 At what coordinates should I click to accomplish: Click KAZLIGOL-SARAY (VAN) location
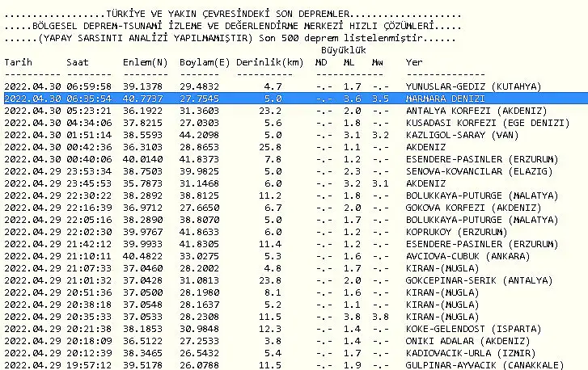click(462, 135)
